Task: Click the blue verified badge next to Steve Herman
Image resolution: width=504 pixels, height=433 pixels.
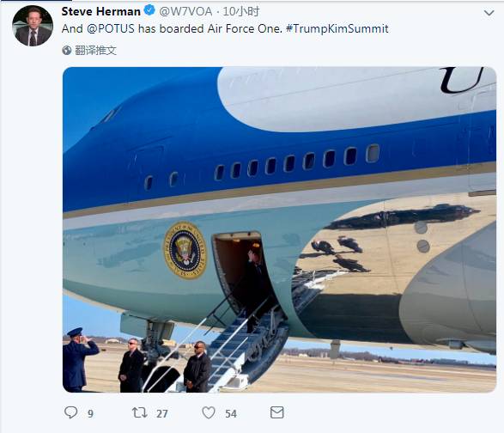Action: (x=149, y=11)
